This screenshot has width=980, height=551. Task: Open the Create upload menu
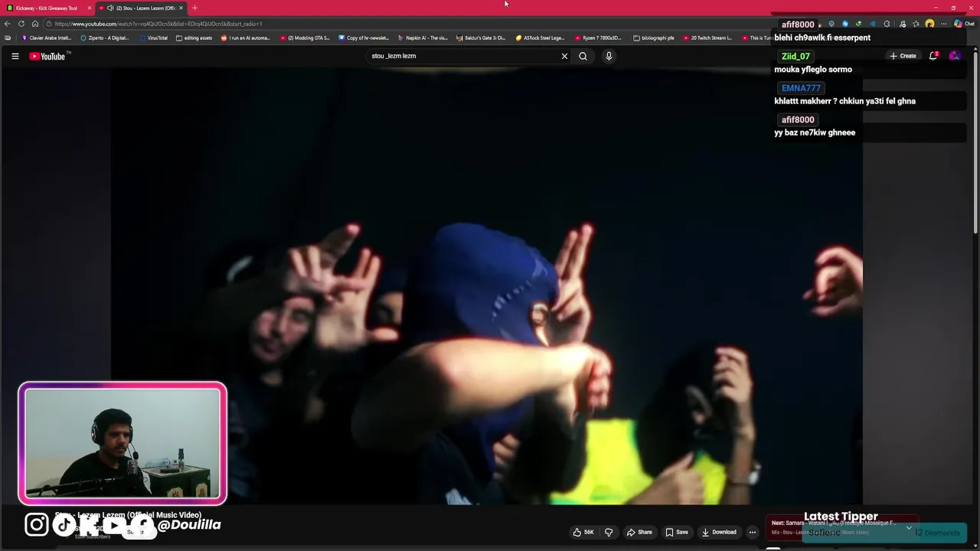click(903, 56)
